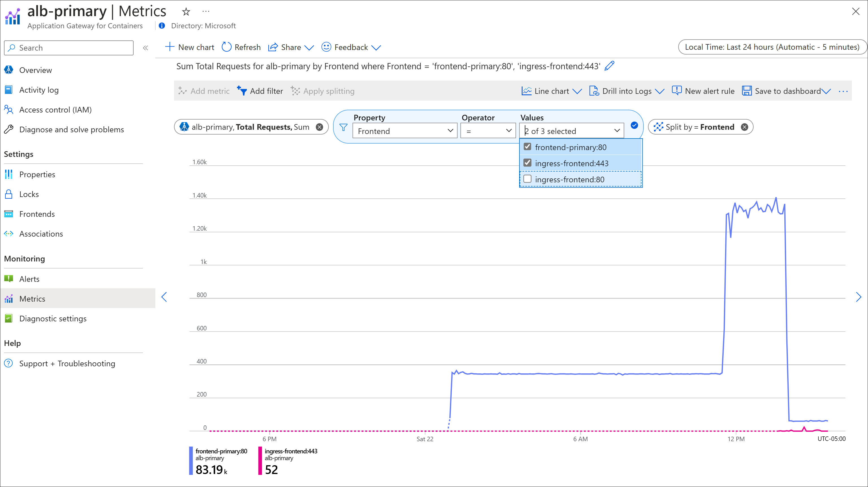The image size is (868, 487).
Task: Click the Save to dashboard icon
Action: click(746, 91)
